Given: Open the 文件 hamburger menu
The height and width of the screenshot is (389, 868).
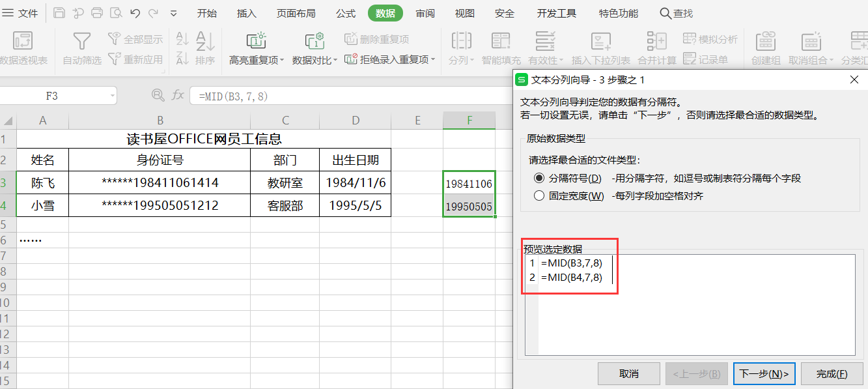Looking at the screenshot, I should pos(20,13).
